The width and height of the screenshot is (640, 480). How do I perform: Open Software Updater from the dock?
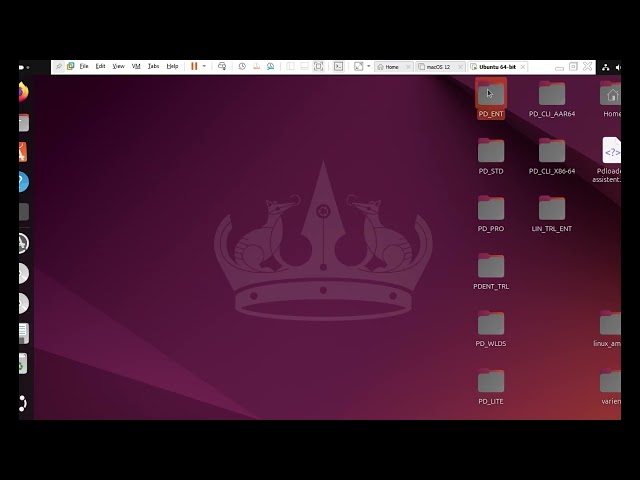[24, 244]
